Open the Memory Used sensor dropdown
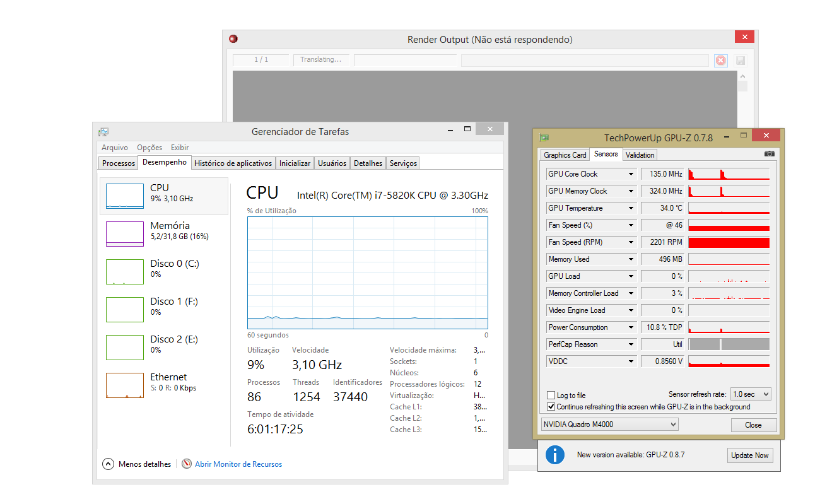 tap(631, 259)
